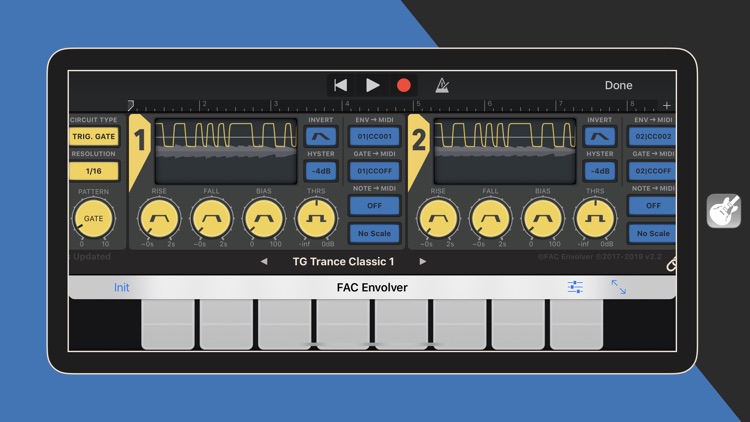Tap the Init button

click(121, 288)
